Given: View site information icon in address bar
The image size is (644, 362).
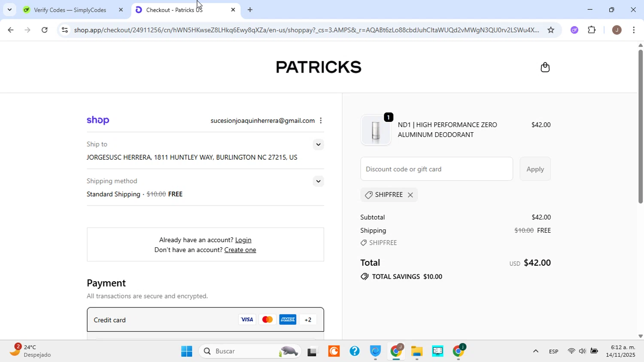Looking at the screenshot, I should [65, 30].
